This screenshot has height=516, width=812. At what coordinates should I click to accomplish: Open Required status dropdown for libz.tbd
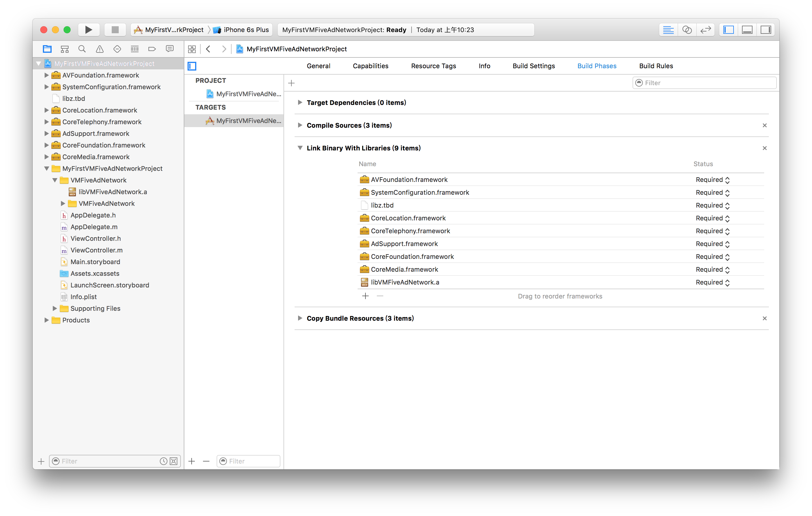click(713, 205)
